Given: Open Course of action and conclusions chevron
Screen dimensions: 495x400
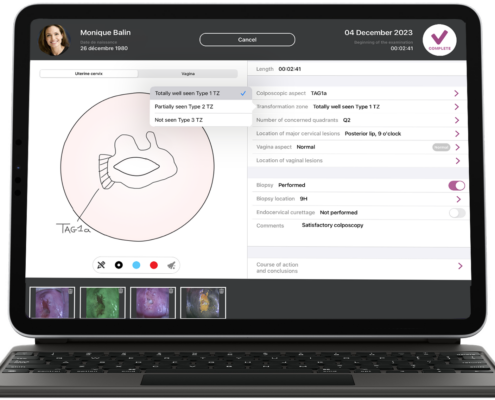Looking at the screenshot, I should click(460, 266).
